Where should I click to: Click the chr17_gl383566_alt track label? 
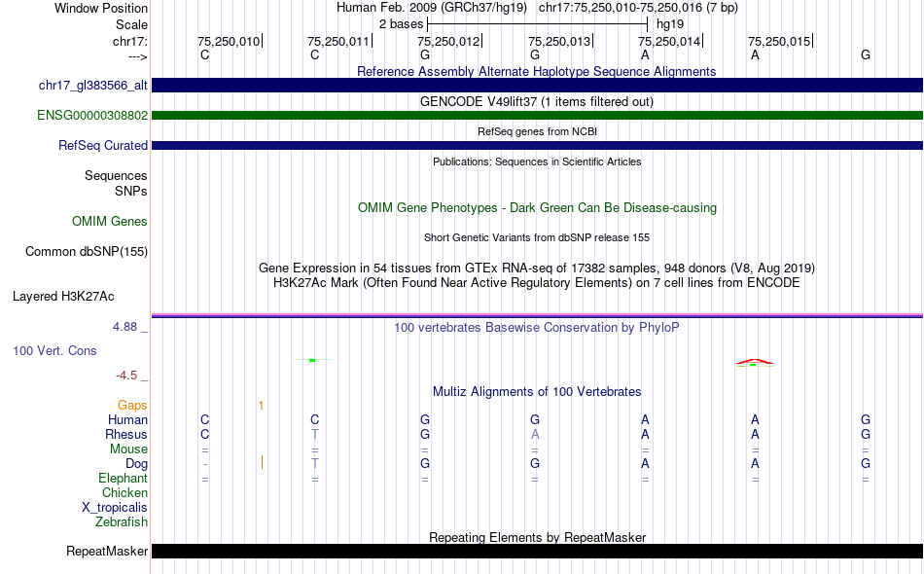click(x=93, y=86)
